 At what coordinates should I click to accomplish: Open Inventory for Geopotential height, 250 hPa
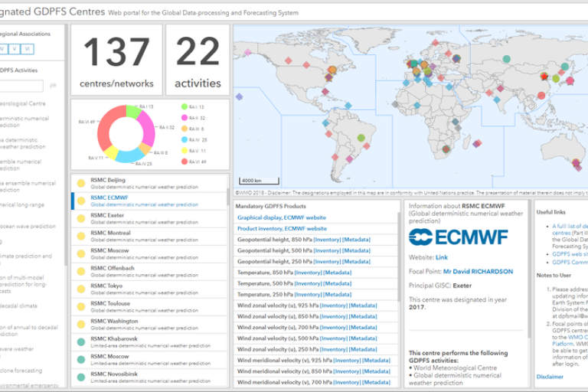click(x=327, y=261)
